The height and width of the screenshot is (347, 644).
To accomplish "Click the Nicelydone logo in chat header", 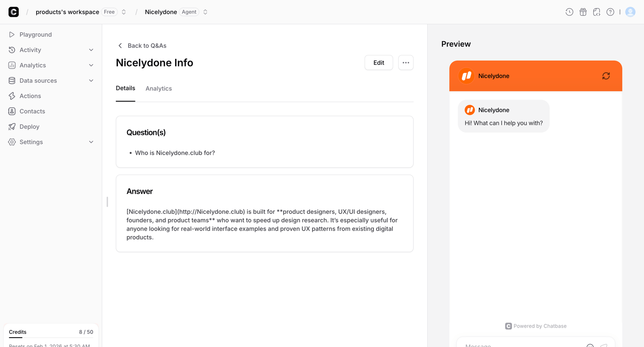I will [466, 76].
